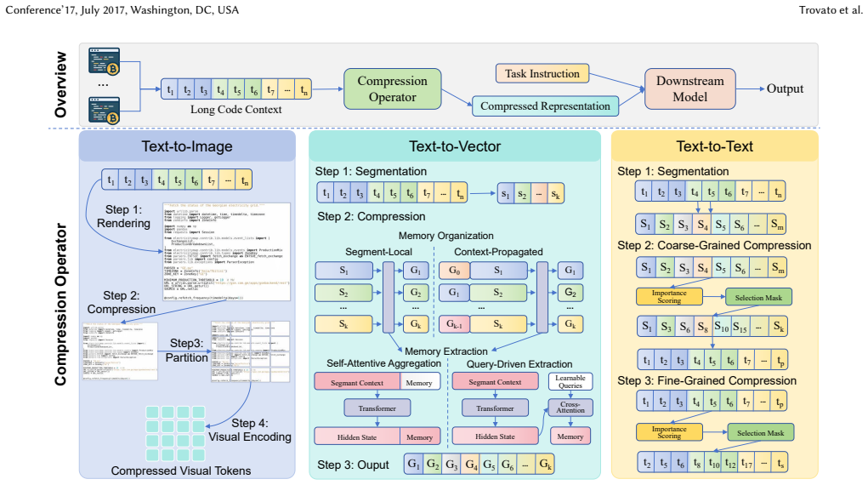Click 'Step 1: Segmentation' in Text-to-Vector panel
The image size is (868, 485).
371,171
